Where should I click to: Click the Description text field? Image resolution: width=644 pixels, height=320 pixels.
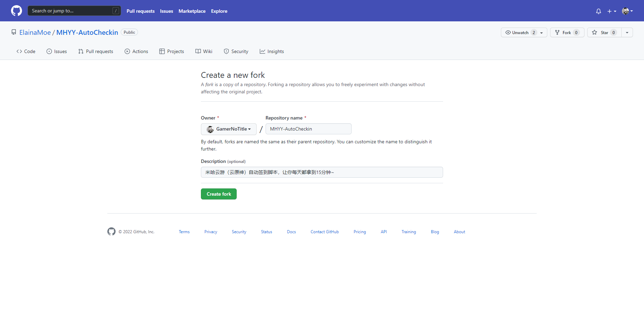[322, 172]
